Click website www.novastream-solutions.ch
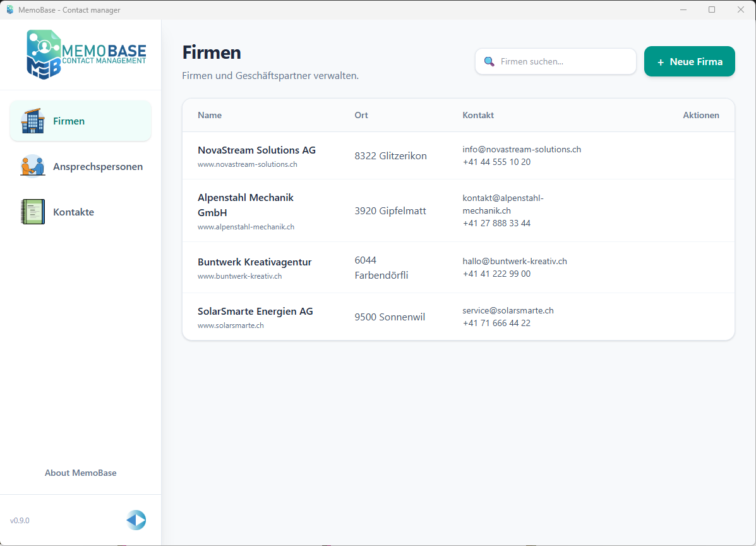 [x=248, y=164]
